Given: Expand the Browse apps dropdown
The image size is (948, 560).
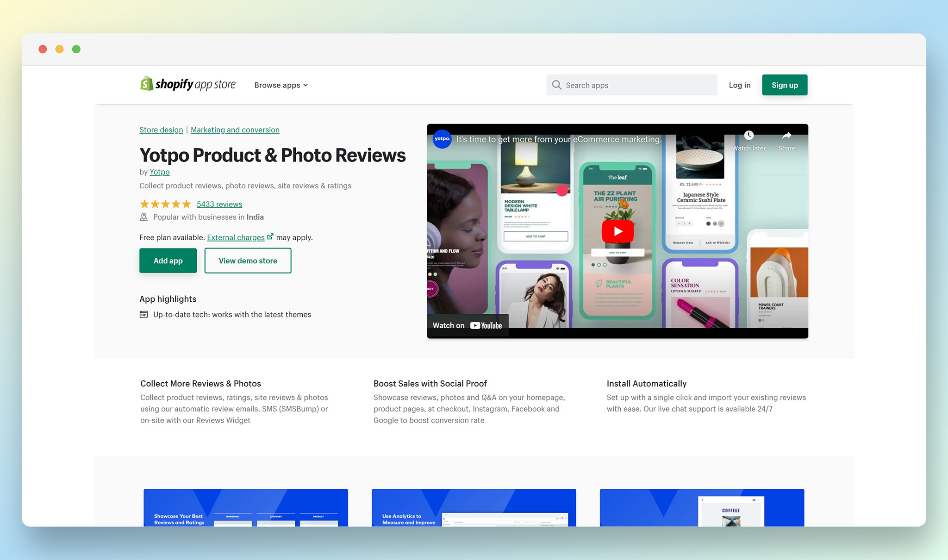Looking at the screenshot, I should (x=281, y=85).
